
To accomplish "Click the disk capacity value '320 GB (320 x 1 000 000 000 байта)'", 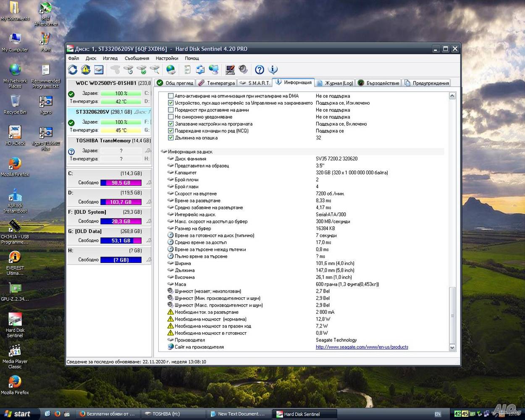I will click(352, 173).
